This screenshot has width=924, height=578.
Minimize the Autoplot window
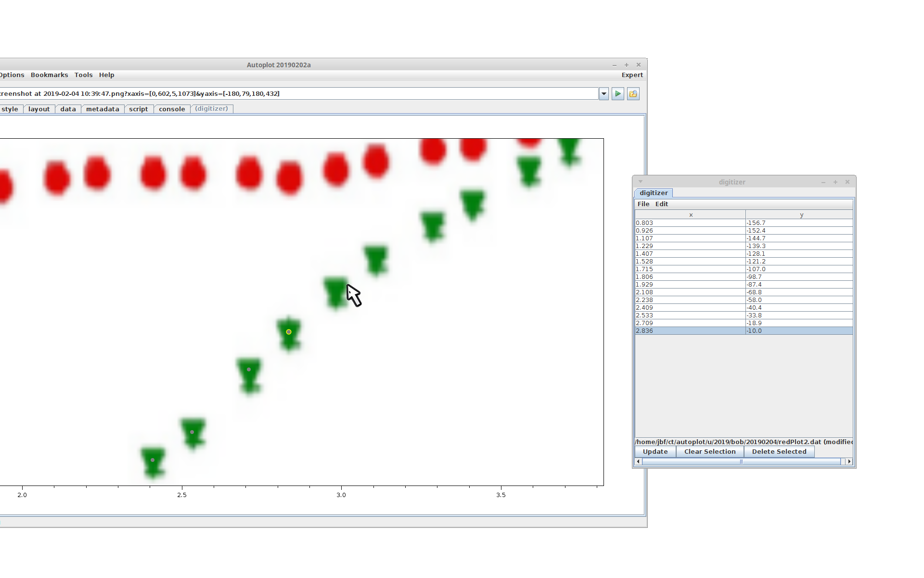615,65
